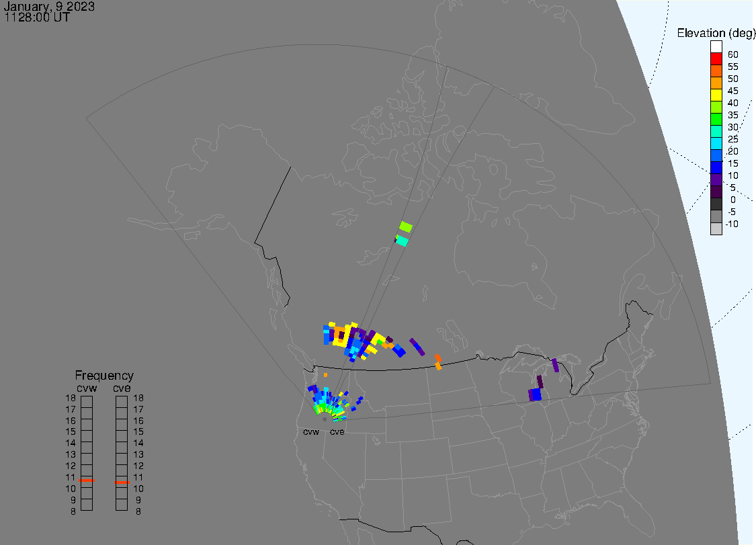Click '18' label right of cve bar
The width and height of the screenshot is (756, 545).
(138, 399)
